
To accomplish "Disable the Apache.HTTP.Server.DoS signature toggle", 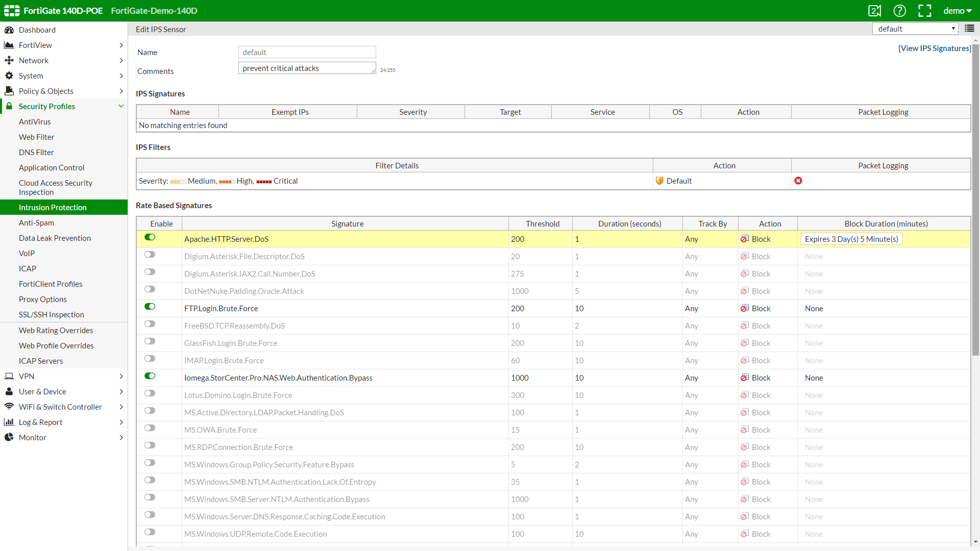I will tap(150, 237).
